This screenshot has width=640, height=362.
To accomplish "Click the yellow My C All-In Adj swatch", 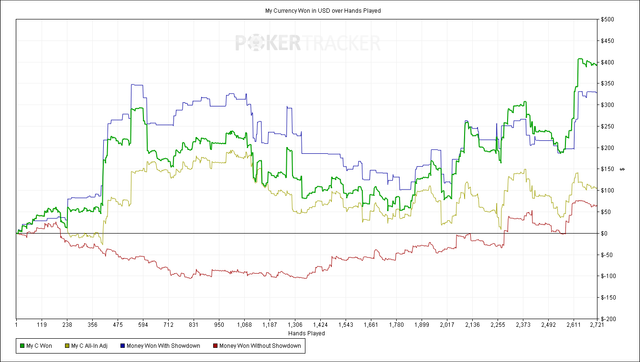I will [67, 346].
